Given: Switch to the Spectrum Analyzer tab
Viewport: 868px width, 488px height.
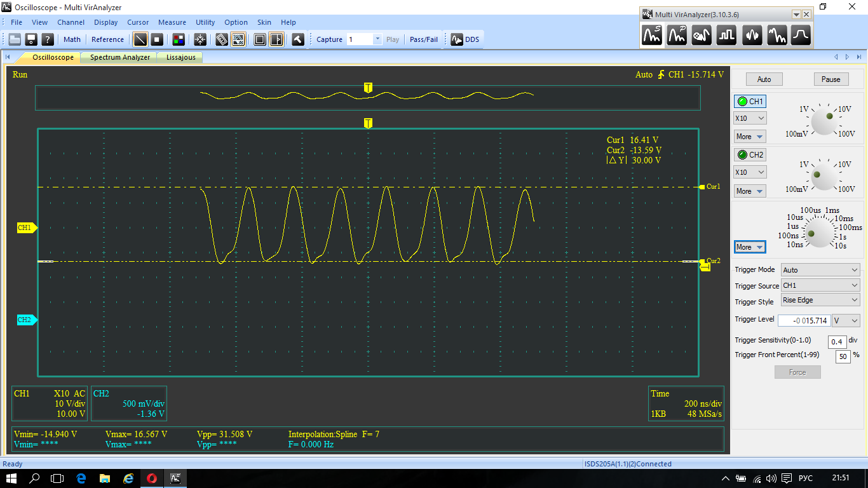Looking at the screenshot, I should click(120, 57).
